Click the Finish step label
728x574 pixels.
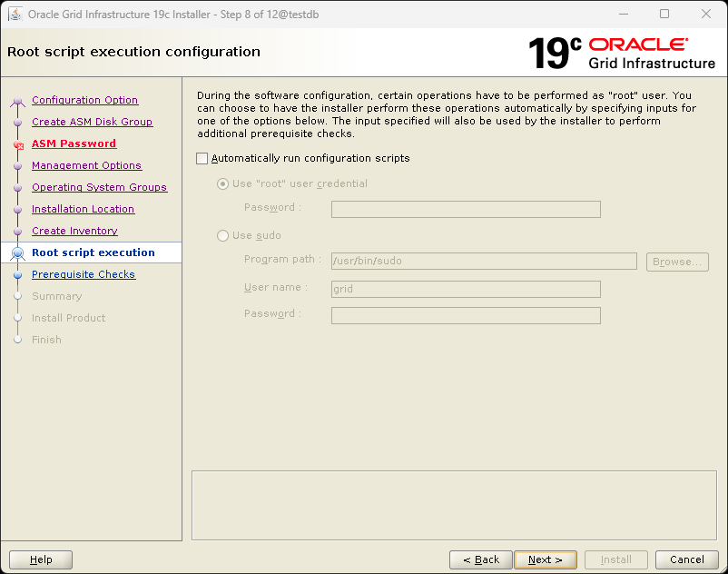click(x=46, y=340)
